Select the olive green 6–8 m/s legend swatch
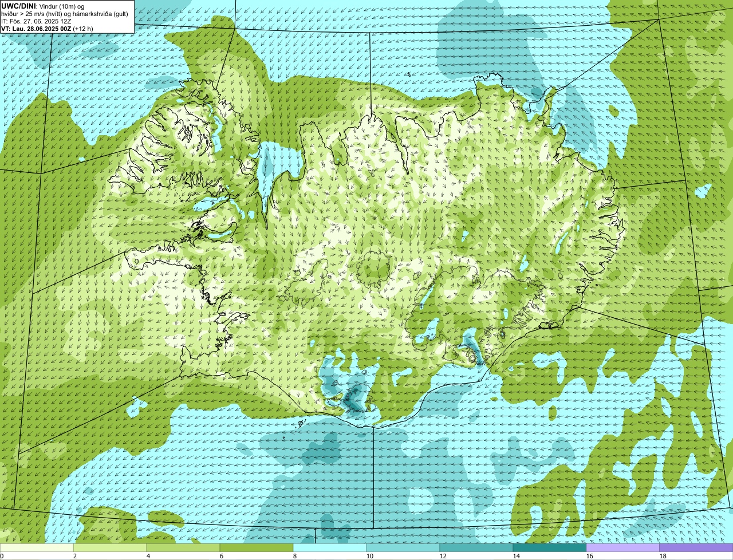This screenshot has height=560, width=733. (x=257, y=547)
